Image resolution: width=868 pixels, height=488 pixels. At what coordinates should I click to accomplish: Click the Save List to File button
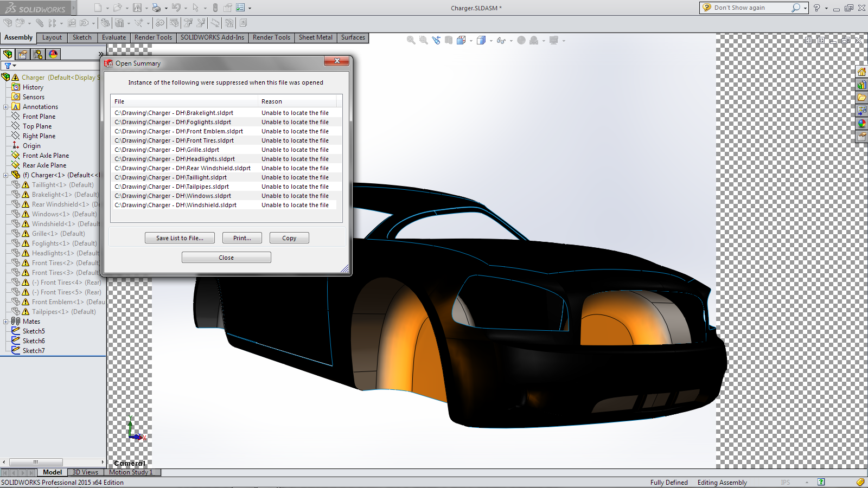coord(180,238)
